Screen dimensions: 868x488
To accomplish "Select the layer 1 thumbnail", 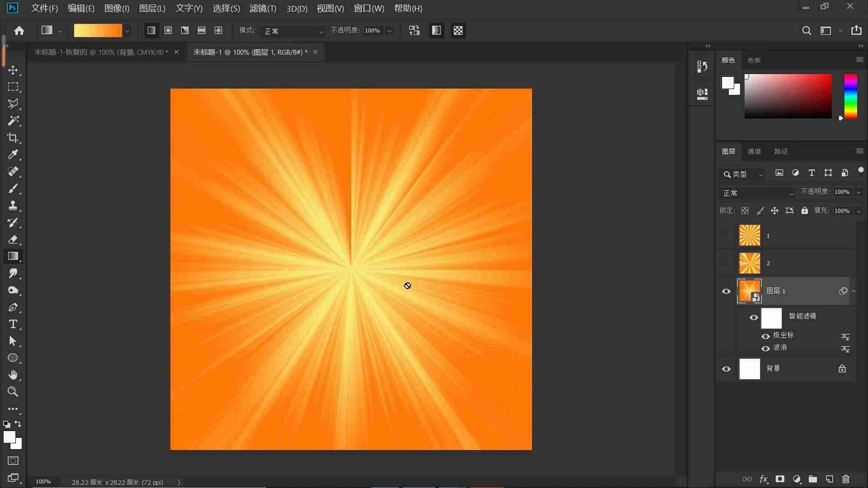I will pyautogui.click(x=750, y=235).
